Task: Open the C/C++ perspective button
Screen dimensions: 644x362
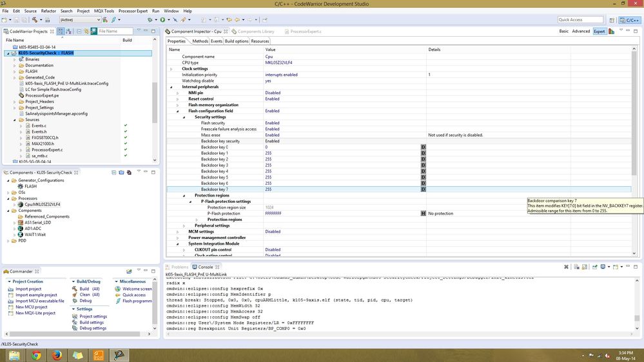Action: 629,20
